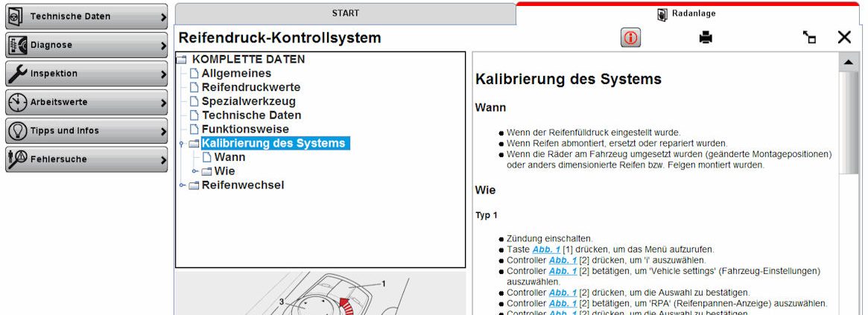Click the arrow on the Tipps und Infos button
Screen dimensions: 868x315
point(162,132)
